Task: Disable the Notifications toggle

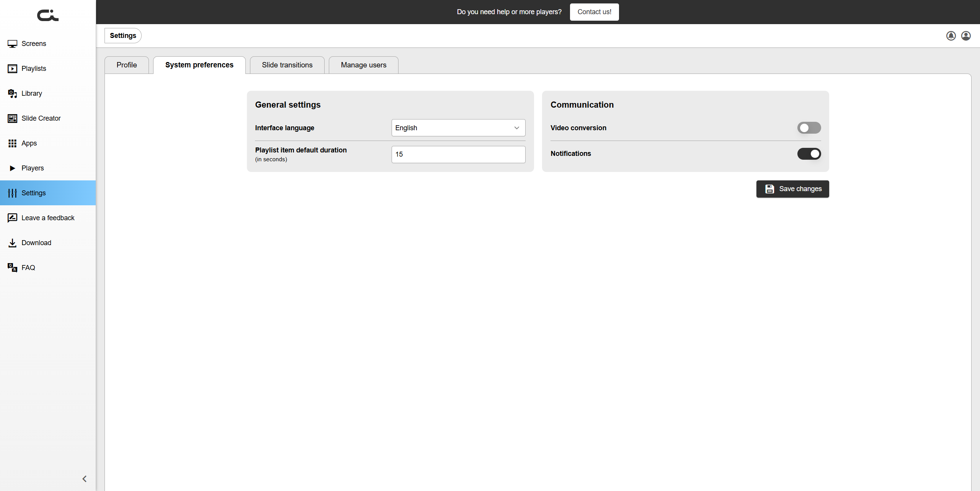Action: coord(809,154)
